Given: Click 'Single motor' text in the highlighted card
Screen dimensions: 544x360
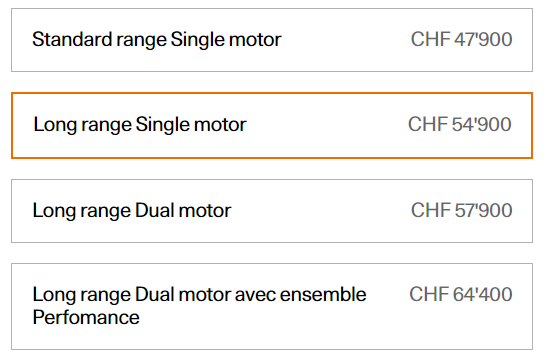Looking at the screenshot, I should coord(191,125).
